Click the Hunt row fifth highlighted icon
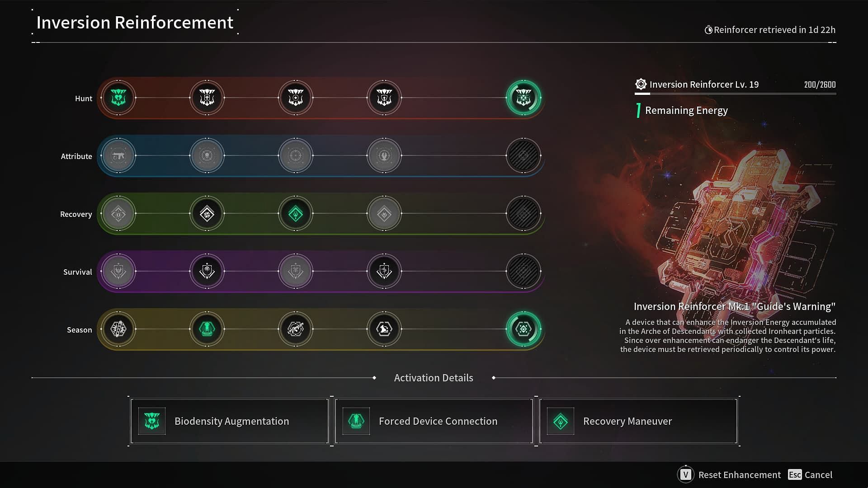Viewport: 868px width, 488px height. (524, 97)
